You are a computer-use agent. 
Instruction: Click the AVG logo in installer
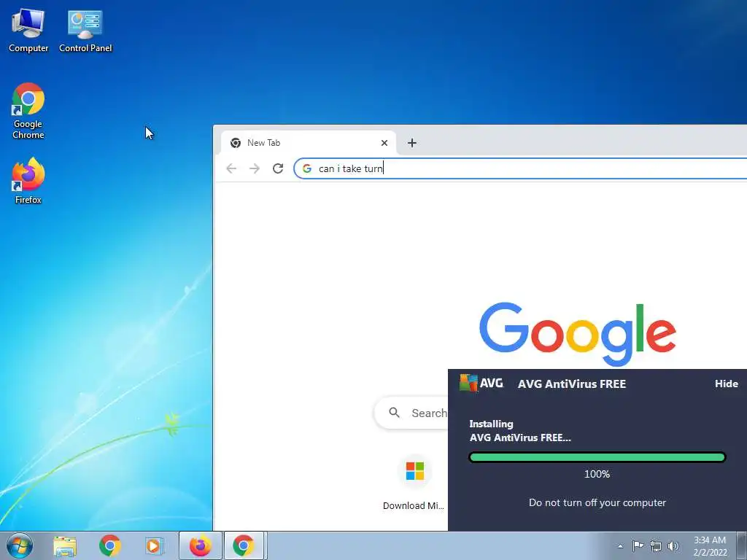(x=481, y=383)
